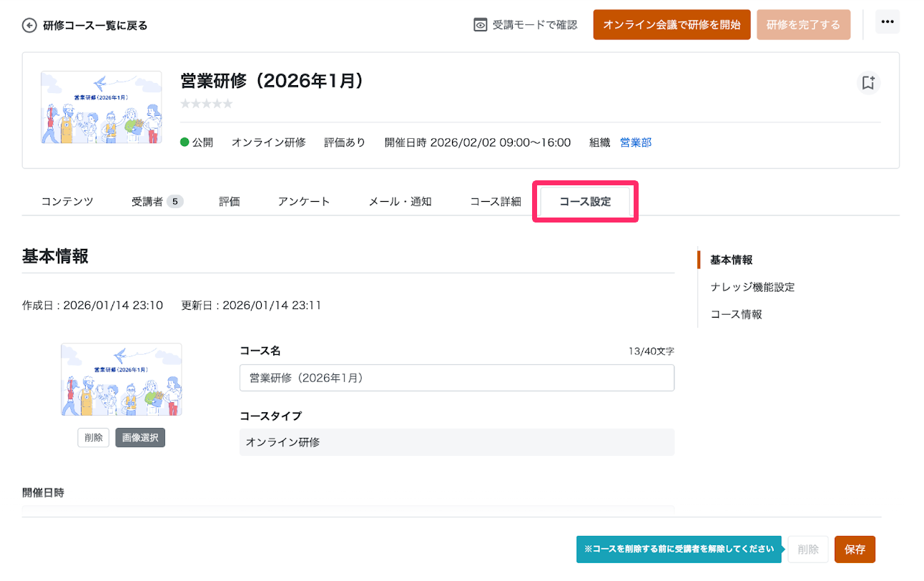
Task: Open the 営業部 organization link
Action: pos(636,142)
